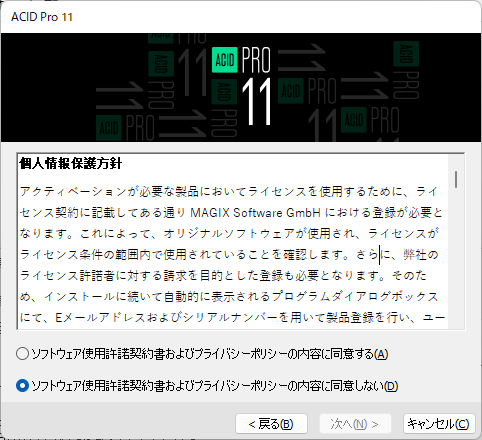This screenshot has height=440, width=482.
Task: Click the large white 11 in banner
Action: [x=256, y=102]
